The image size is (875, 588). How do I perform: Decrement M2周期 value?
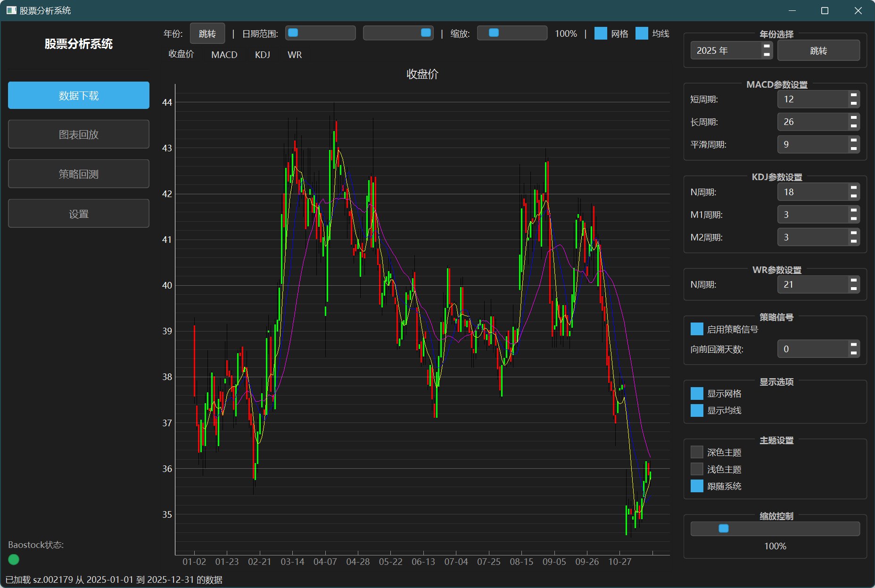853,241
